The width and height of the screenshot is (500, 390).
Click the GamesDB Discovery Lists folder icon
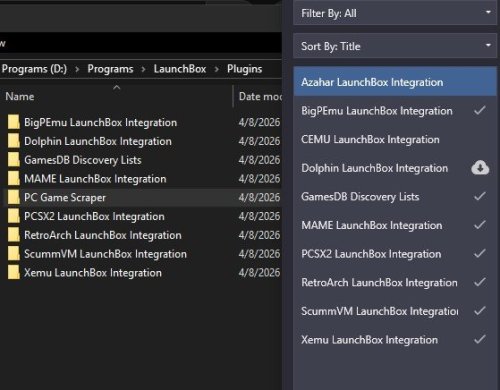tap(13, 160)
